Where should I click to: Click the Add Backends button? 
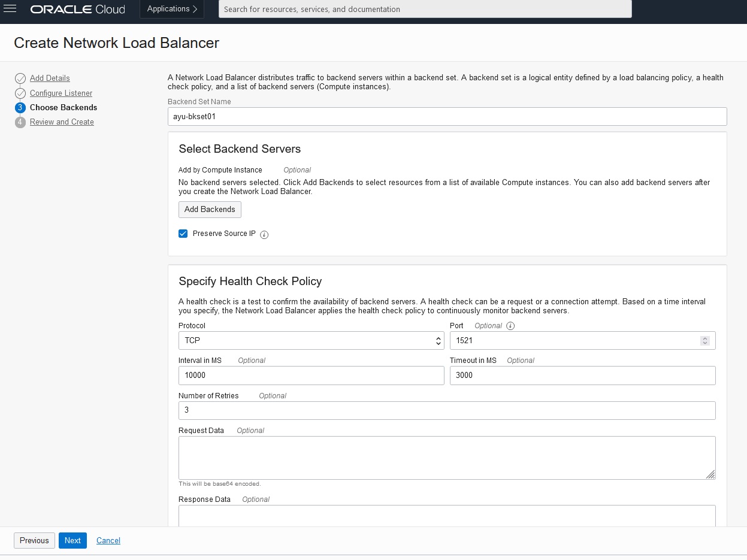click(210, 210)
